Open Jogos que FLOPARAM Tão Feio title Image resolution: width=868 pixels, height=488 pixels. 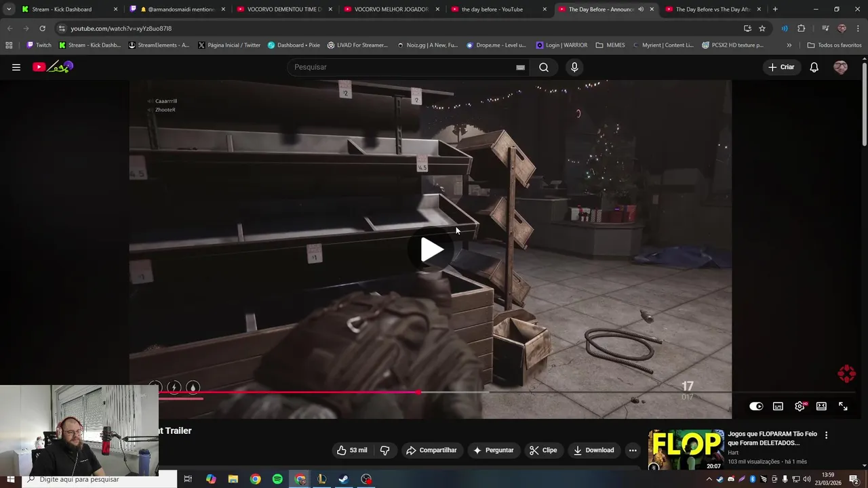coord(772,439)
